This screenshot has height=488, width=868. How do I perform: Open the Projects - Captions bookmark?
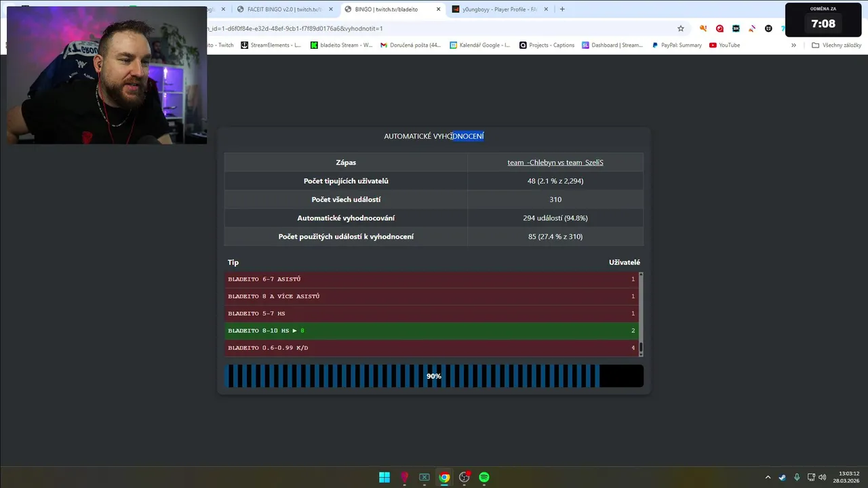pos(547,45)
